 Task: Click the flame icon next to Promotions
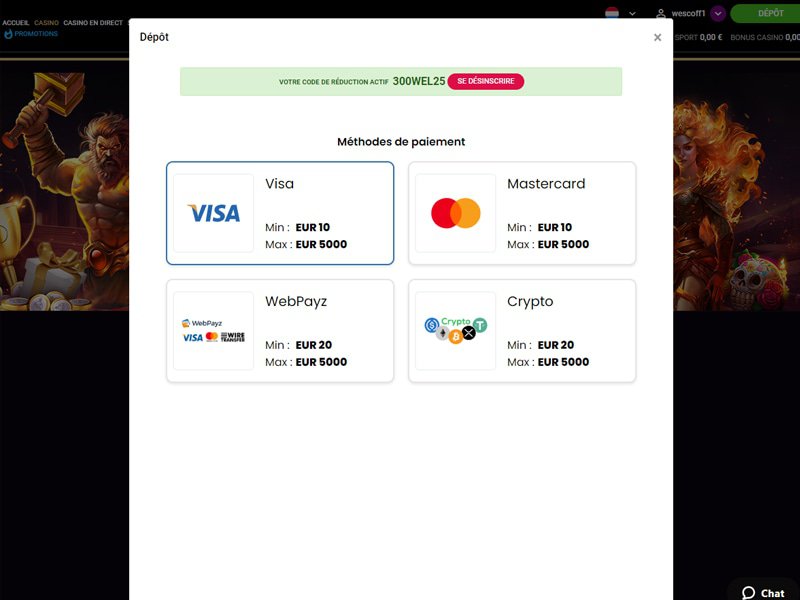(x=8, y=34)
